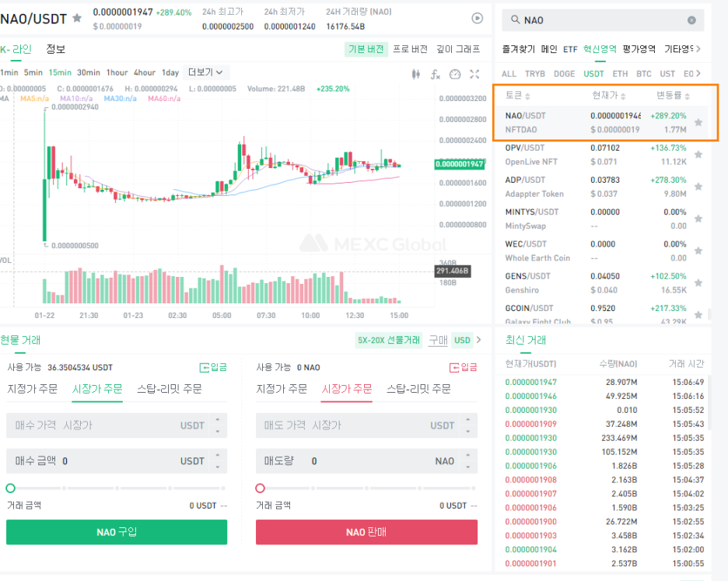The width and height of the screenshot is (728, 581).
Task: Expand the USD purchase arrow
Action: [x=478, y=339]
